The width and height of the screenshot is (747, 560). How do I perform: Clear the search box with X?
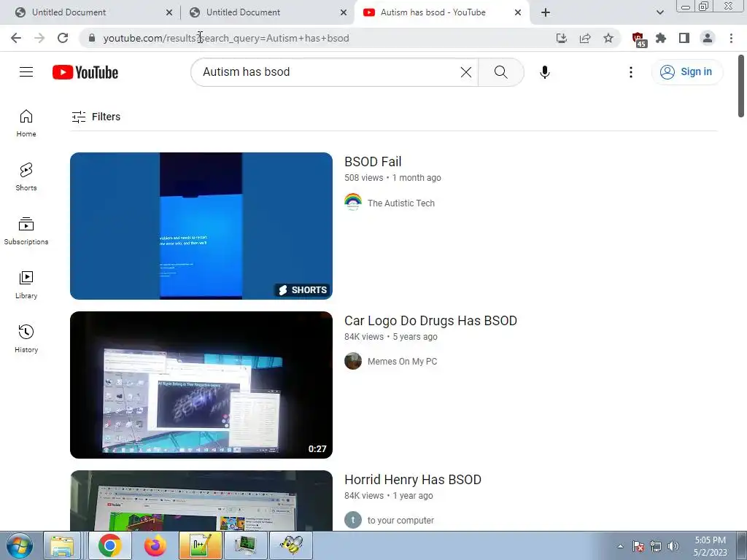coord(466,72)
